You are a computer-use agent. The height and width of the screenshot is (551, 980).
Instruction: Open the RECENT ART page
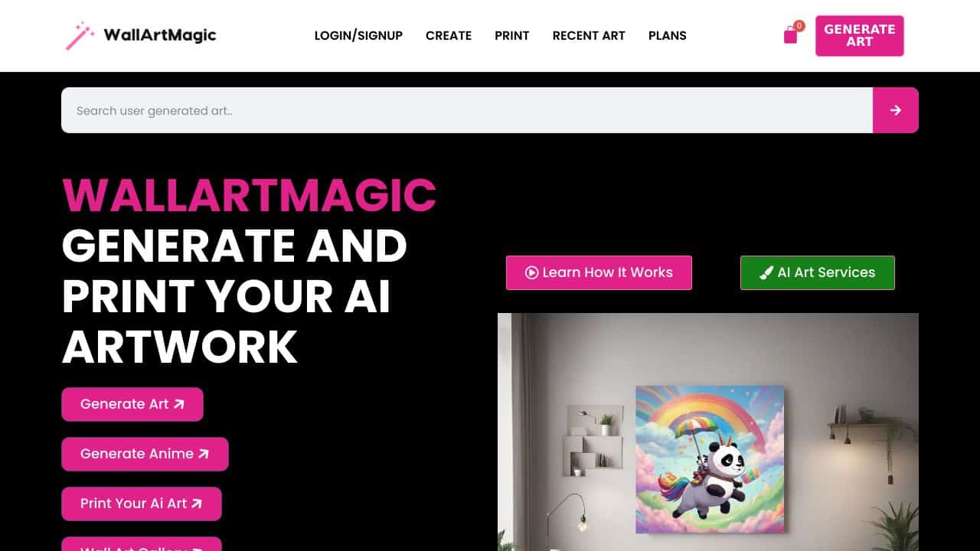(589, 35)
